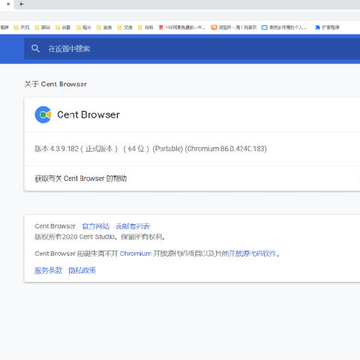
Task: Follow the Chromium link
Action: tap(136, 254)
